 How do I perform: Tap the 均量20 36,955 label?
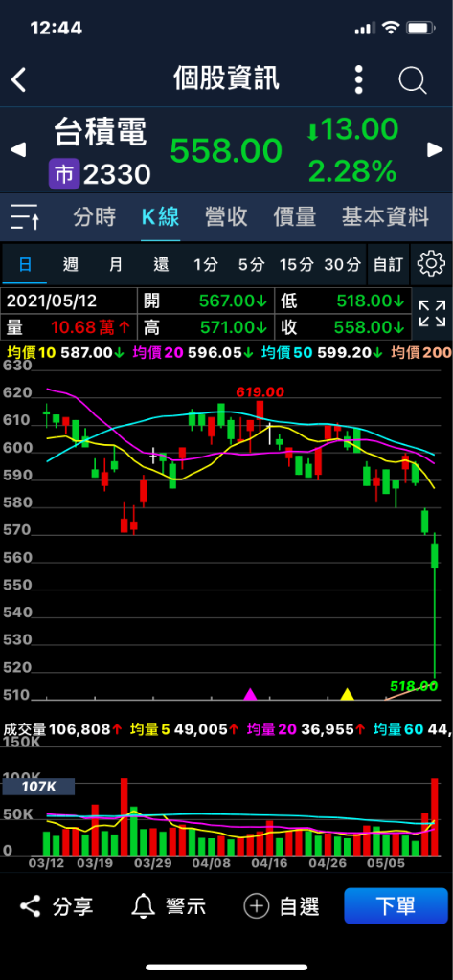(x=306, y=728)
